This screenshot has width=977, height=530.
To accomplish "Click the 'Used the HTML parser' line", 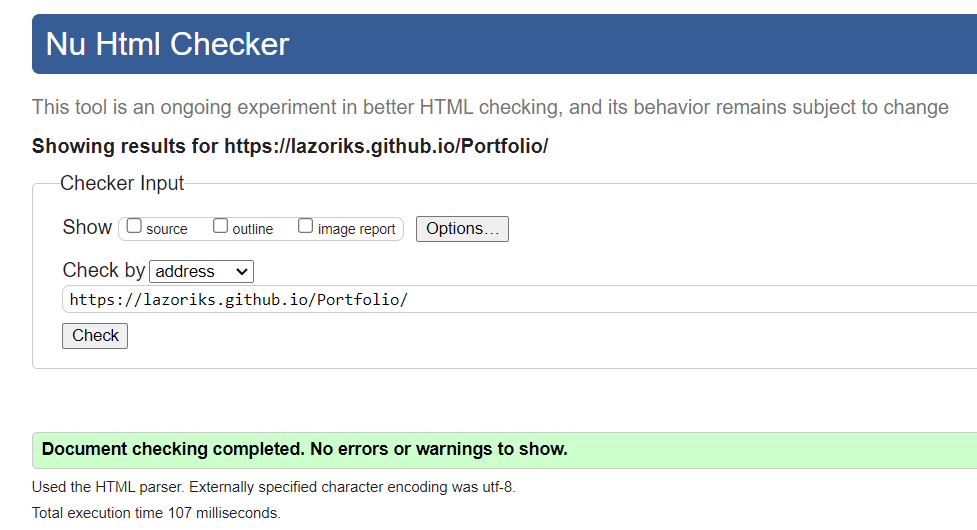I will click(274, 487).
